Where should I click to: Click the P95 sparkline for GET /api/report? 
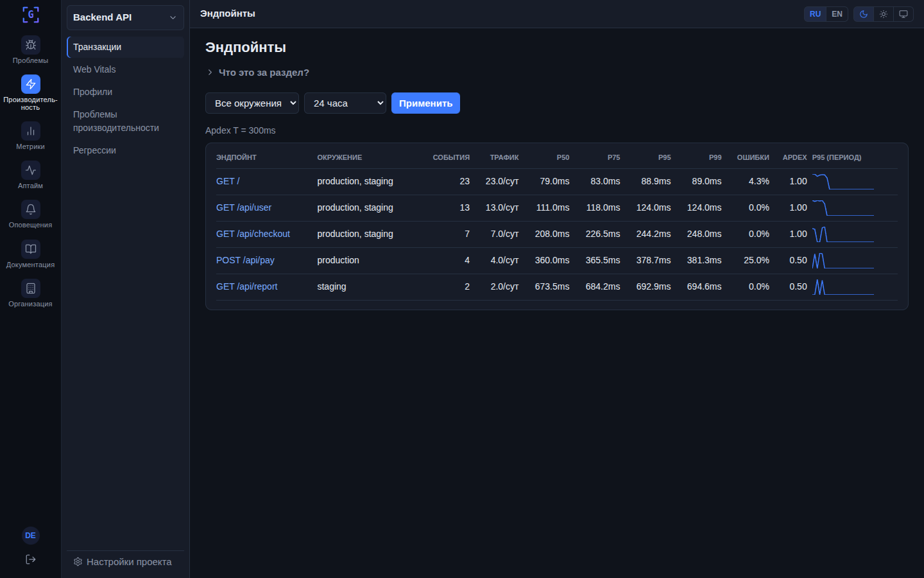[x=843, y=286]
